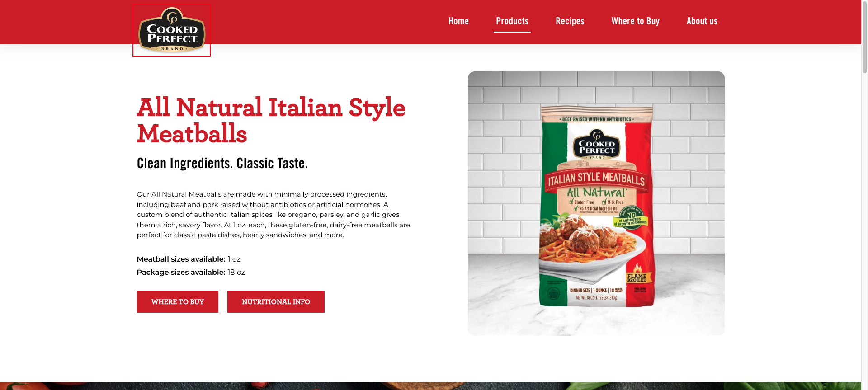
Task: Click the Meatball sizes available line
Action: point(189,259)
